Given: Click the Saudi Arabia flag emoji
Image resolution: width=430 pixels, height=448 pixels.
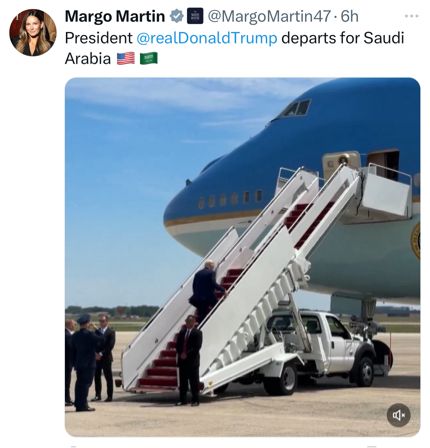Looking at the screenshot, I should (148, 59).
